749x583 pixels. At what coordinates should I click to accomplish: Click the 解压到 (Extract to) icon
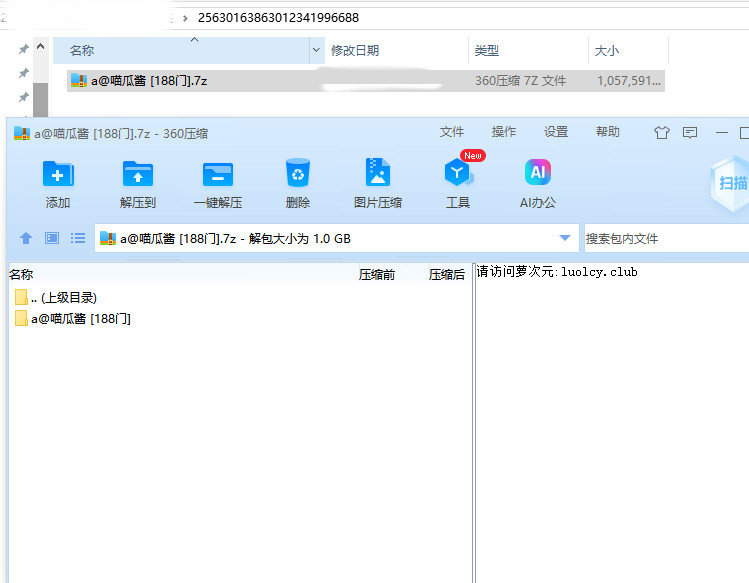click(x=138, y=173)
